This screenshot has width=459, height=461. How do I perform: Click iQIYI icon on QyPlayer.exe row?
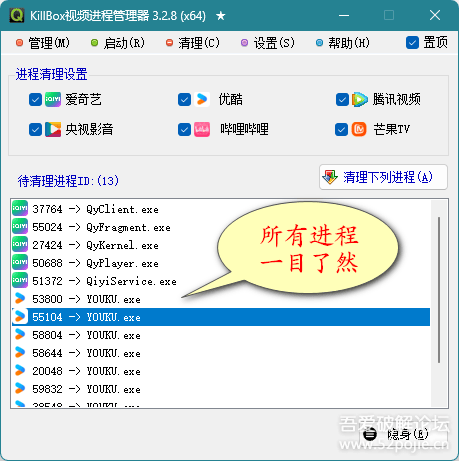click(x=20, y=262)
